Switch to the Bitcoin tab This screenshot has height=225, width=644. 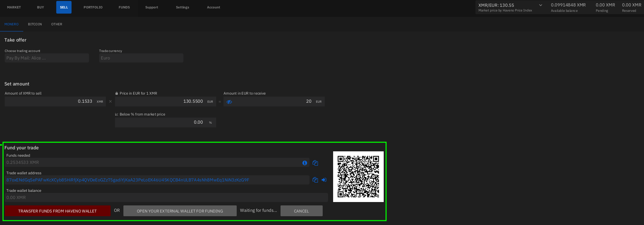click(x=35, y=24)
